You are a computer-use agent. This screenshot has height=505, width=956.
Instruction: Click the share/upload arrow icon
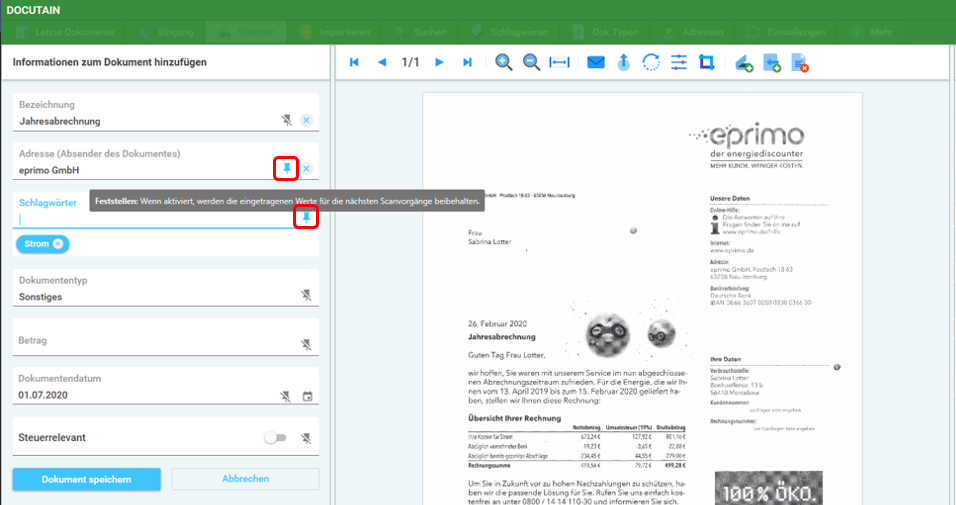[x=623, y=62]
